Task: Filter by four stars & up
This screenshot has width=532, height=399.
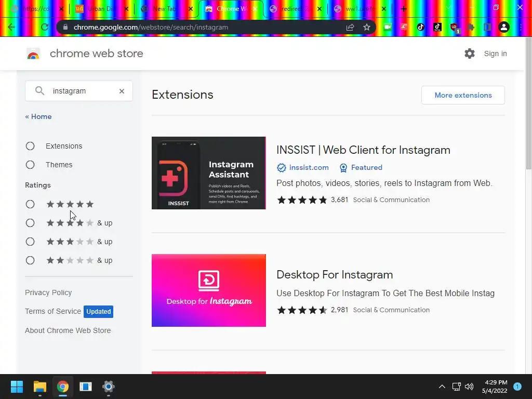Action: click(30, 223)
